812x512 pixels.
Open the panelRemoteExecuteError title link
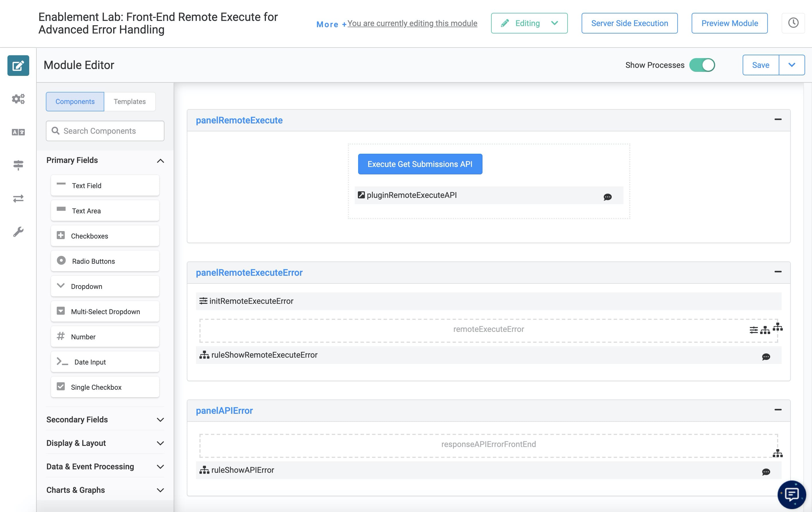point(249,273)
